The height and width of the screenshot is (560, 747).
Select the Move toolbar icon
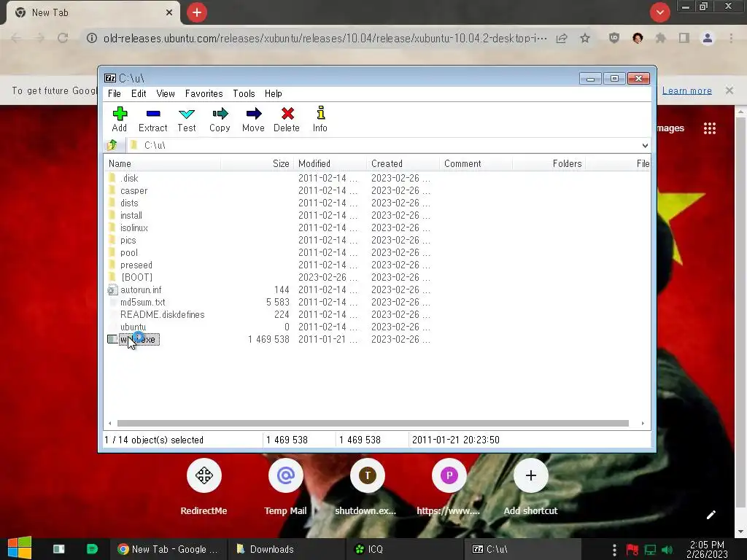pyautogui.click(x=253, y=119)
